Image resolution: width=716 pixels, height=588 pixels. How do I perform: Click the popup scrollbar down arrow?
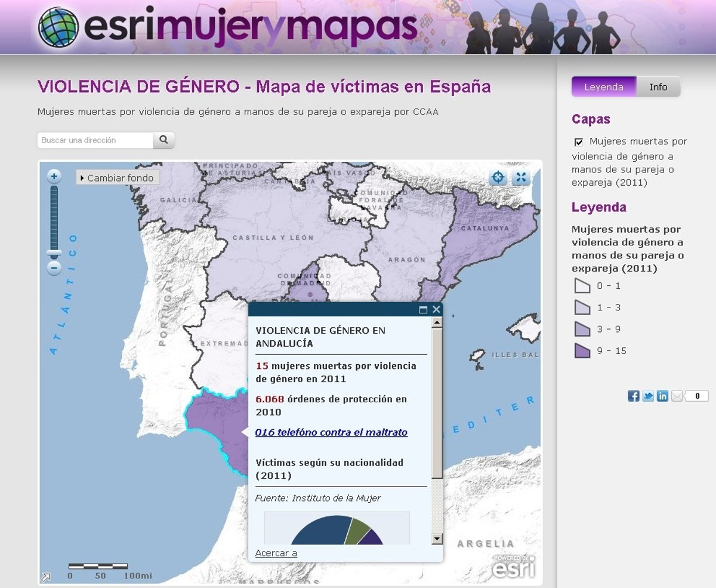(437, 538)
